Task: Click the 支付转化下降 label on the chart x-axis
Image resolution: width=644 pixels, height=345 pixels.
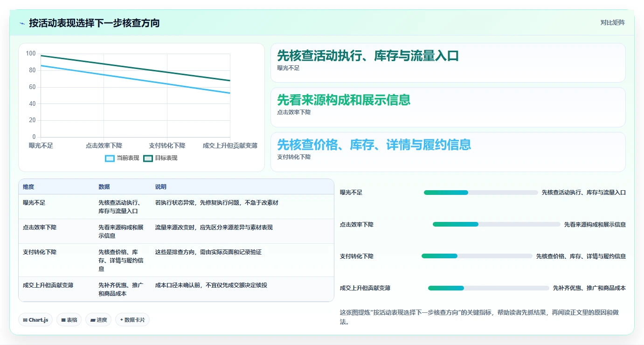Action: point(167,146)
